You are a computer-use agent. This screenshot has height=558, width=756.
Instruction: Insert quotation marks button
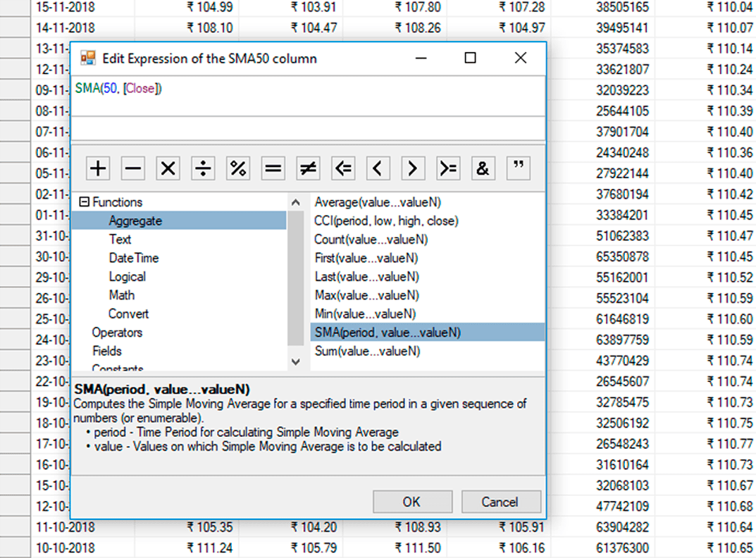point(519,168)
